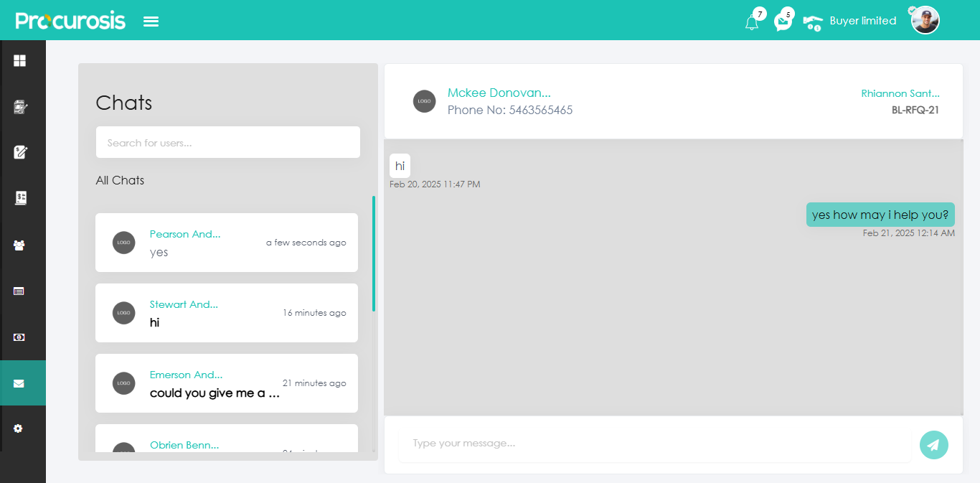Focus the Search for users field
980x483 pixels.
[228, 143]
